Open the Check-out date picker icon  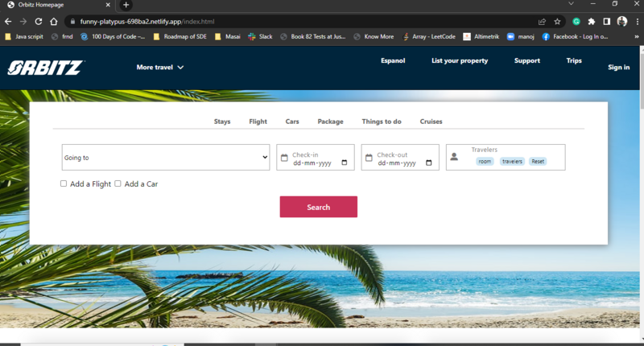pyautogui.click(x=429, y=163)
